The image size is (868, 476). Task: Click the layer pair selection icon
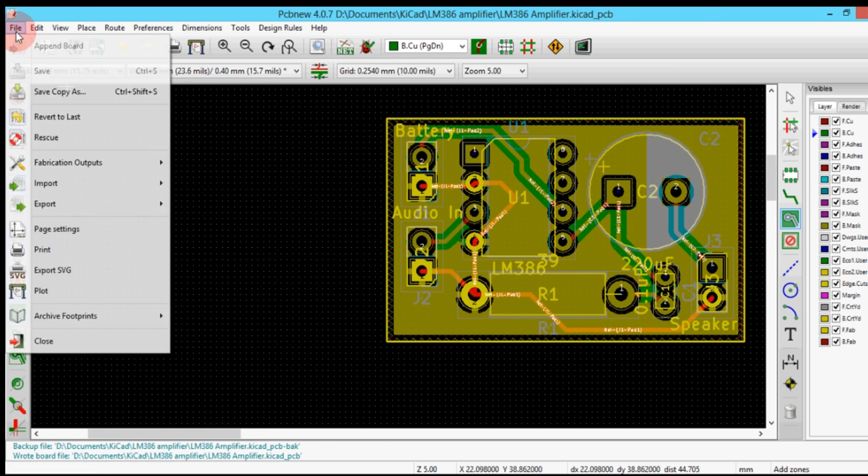pos(479,47)
